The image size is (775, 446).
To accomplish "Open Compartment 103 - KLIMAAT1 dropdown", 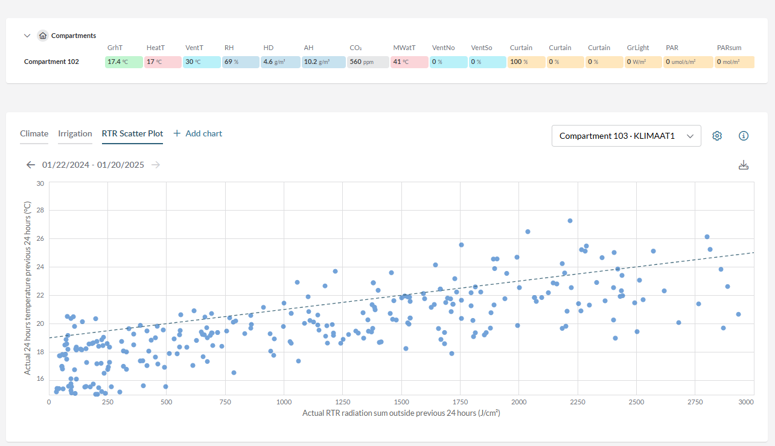I will (625, 136).
